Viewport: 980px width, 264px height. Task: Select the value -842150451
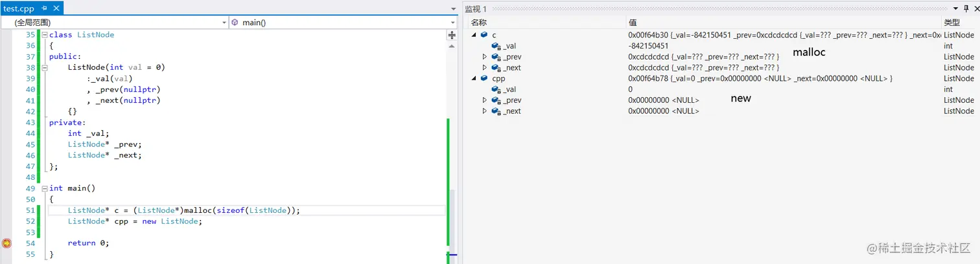pyautogui.click(x=648, y=46)
